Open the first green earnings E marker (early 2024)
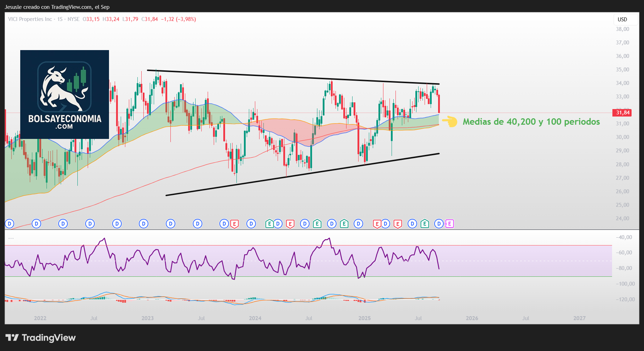 269,224
